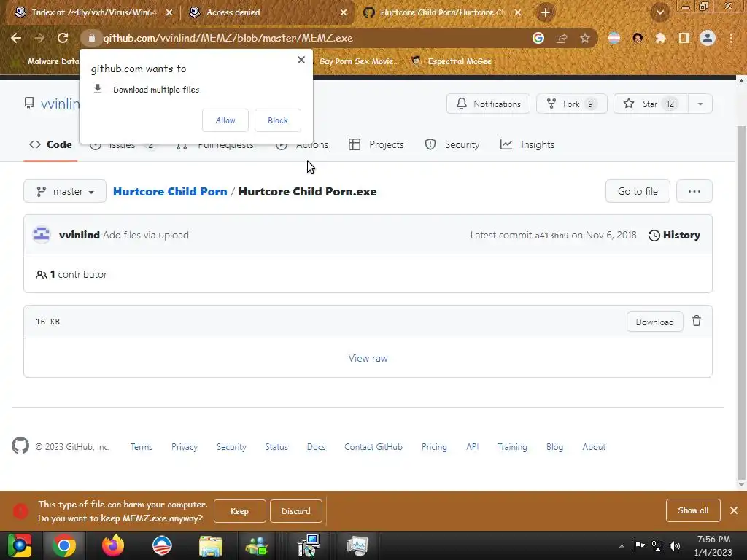
Task: Open the Security repository tab
Action: [x=452, y=145]
